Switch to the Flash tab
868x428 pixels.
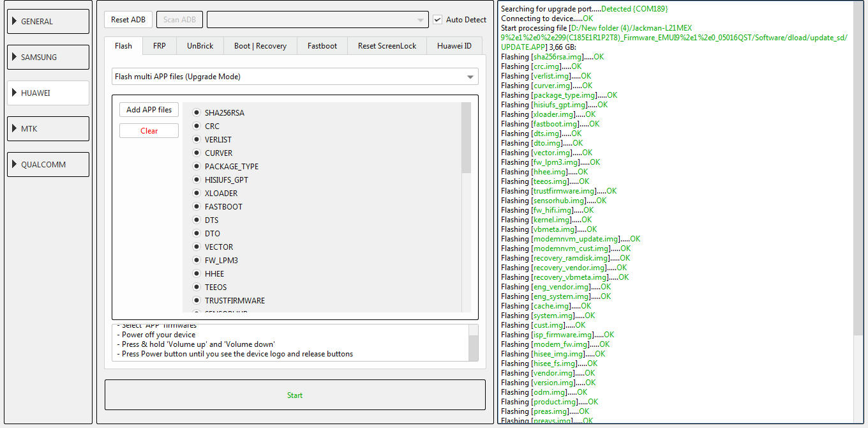tap(123, 46)
